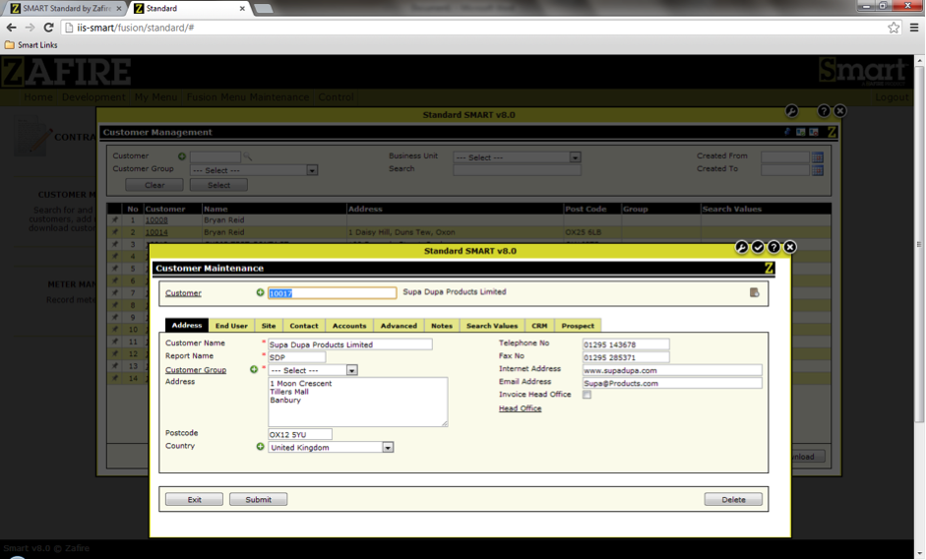The width and height of the screenshot is (926, 560).
Task: Switch to the End User tab
Action: (231, 326)
